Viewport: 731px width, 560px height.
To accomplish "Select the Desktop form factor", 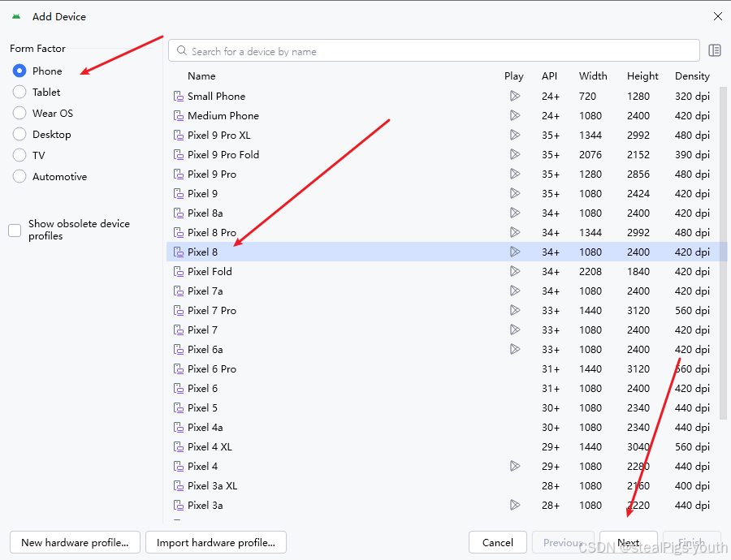I will tap(19, 134).
